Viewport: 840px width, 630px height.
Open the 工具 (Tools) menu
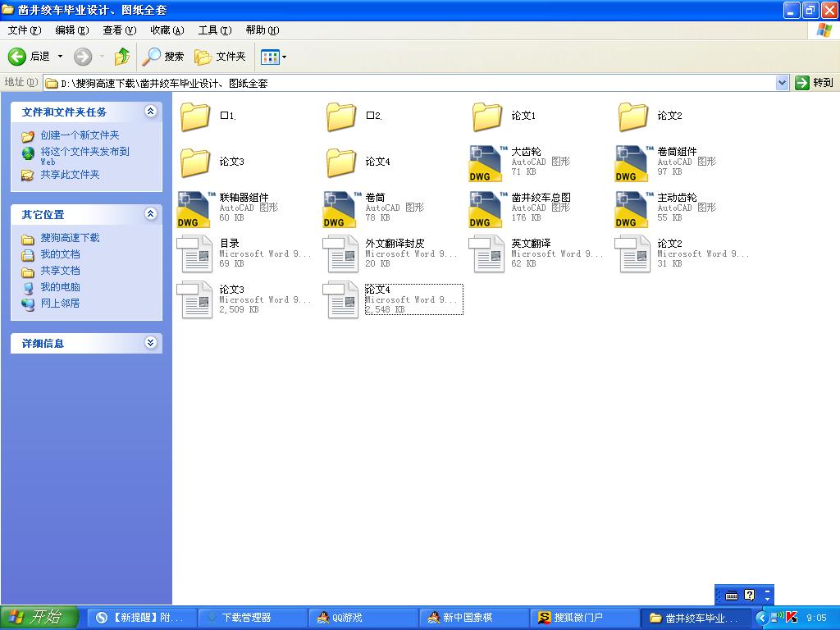point(214,30)
